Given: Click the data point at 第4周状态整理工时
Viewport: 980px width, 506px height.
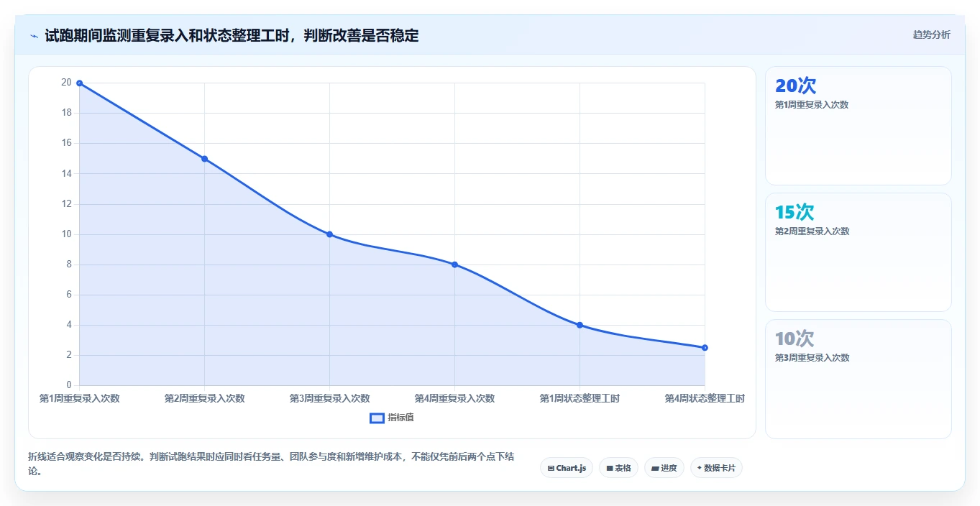Looking at the screenshot, I should [x=705, y=348].
